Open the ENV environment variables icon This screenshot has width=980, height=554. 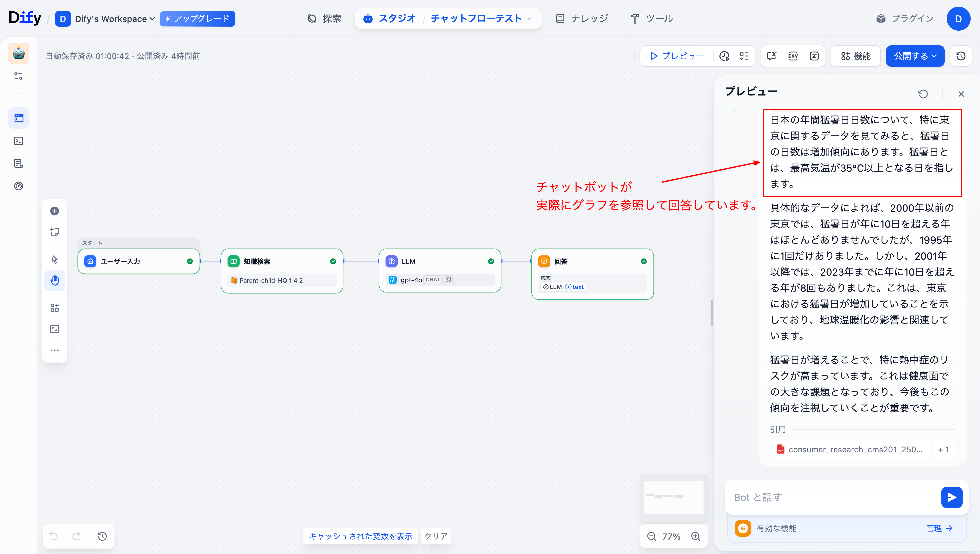793,56
